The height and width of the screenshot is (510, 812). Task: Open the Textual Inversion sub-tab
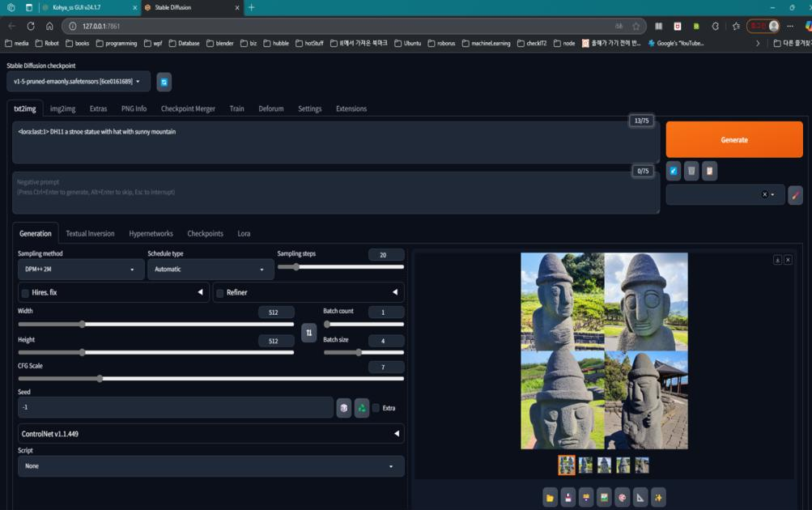pos(90,233)
